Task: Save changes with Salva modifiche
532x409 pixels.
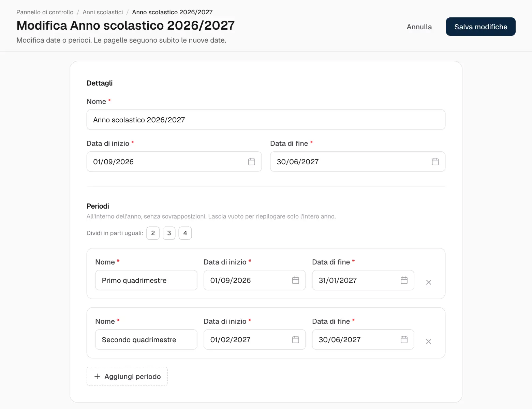Action: pyautogui.click(x=481, y=27)
